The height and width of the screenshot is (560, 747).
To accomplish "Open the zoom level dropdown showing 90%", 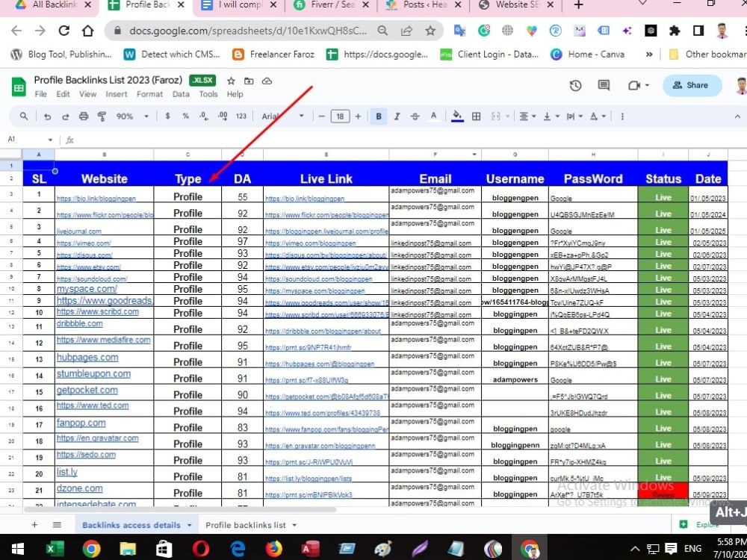I will (x=132, y=116).
